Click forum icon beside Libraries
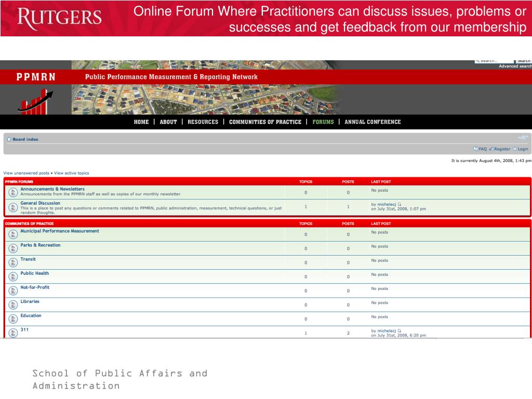The width and height of the screenshot is (532, 399). pos(13,305)
